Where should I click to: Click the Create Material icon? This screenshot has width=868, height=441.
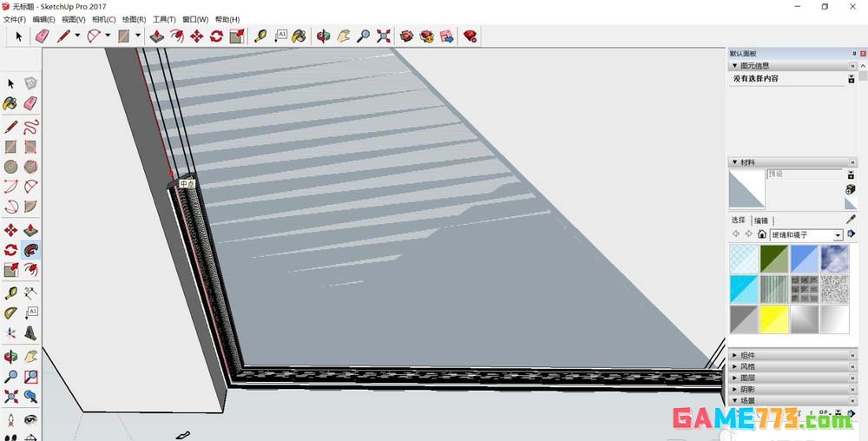851,190
